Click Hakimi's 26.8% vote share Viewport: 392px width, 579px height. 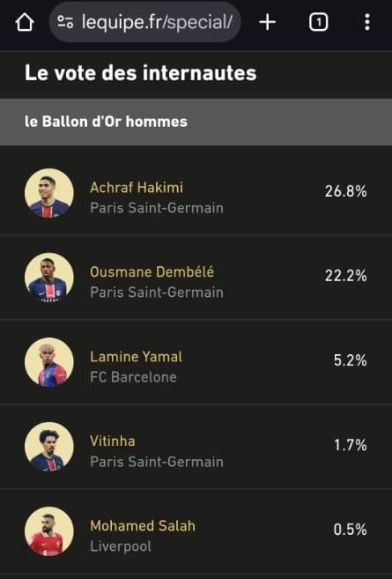pos(346,191)
